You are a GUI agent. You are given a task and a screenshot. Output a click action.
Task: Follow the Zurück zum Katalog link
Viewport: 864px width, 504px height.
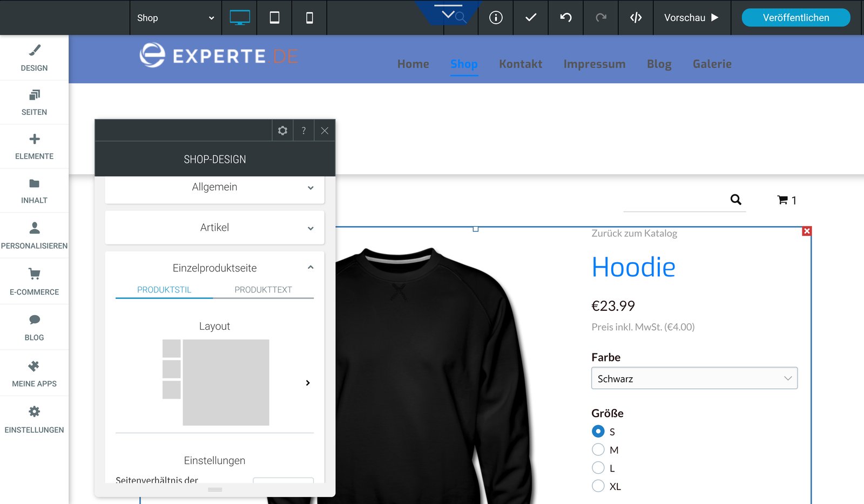point(635,233)
